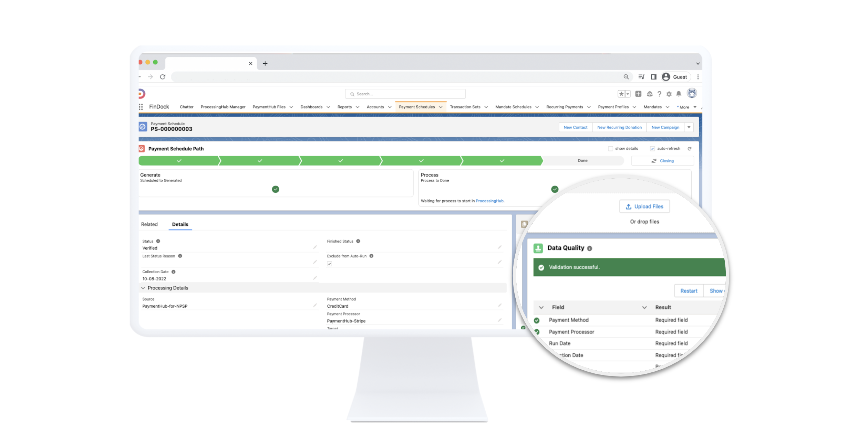Screen dimensions: 868x444
Task: Open ProcessingHub Manager tab
Action: click(x=223, y=107)
